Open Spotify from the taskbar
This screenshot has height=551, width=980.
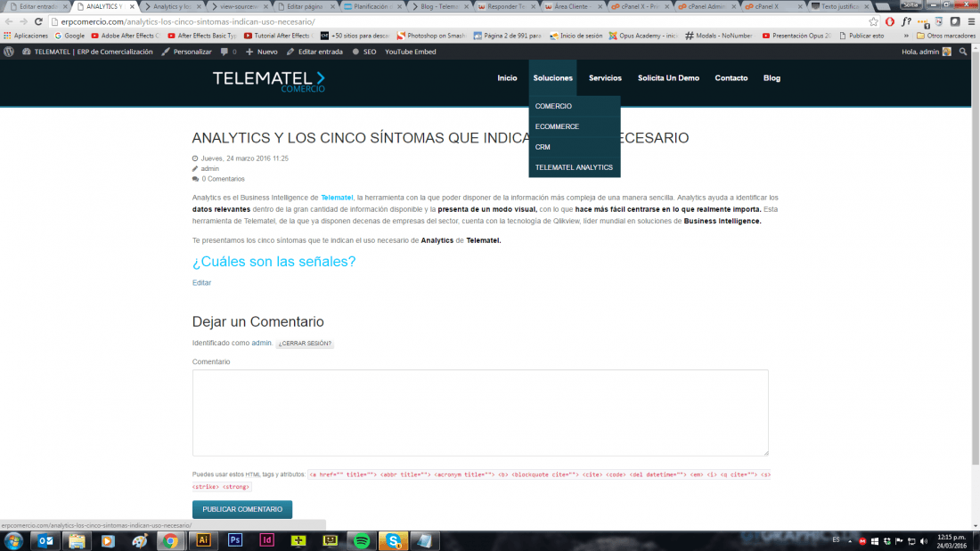pos(361,541)
